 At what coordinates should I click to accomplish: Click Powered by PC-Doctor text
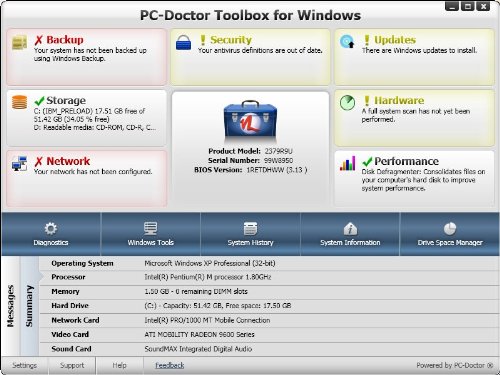[x=454, y=366]
